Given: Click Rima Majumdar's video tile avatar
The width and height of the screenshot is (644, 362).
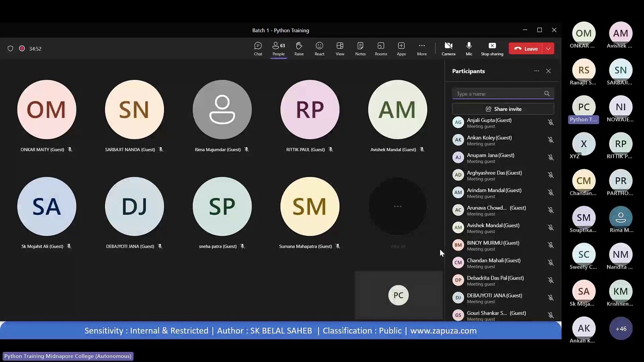Looking at the screenshot, I should pyautogui.click(x=222, y=110).
